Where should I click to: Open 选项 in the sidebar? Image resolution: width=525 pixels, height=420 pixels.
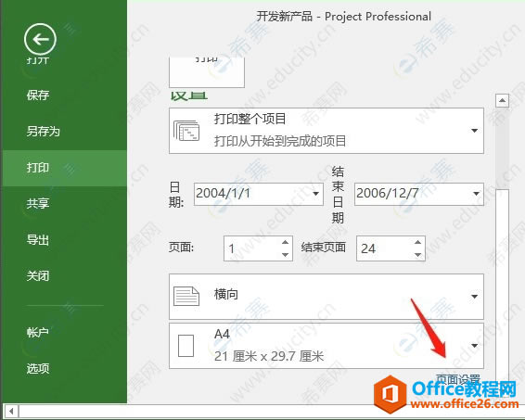pos(38,368)
